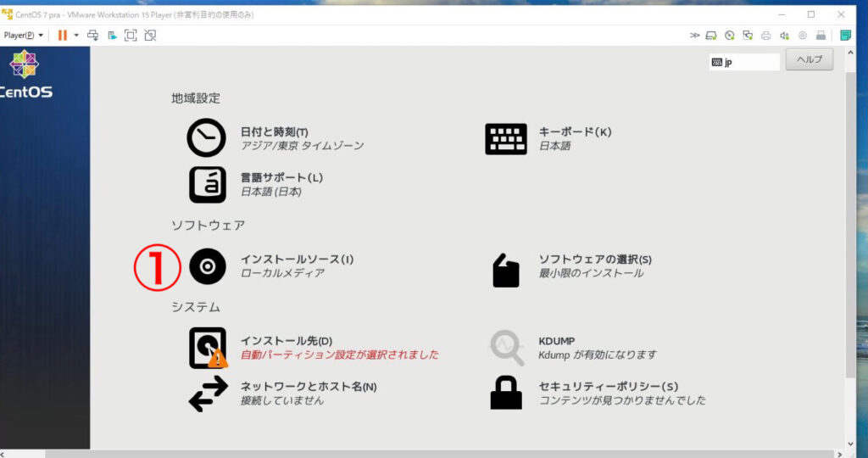Click Kdump が有効になります text
Viewport: 868px width, 458px height.
click(x=598, y=355)
